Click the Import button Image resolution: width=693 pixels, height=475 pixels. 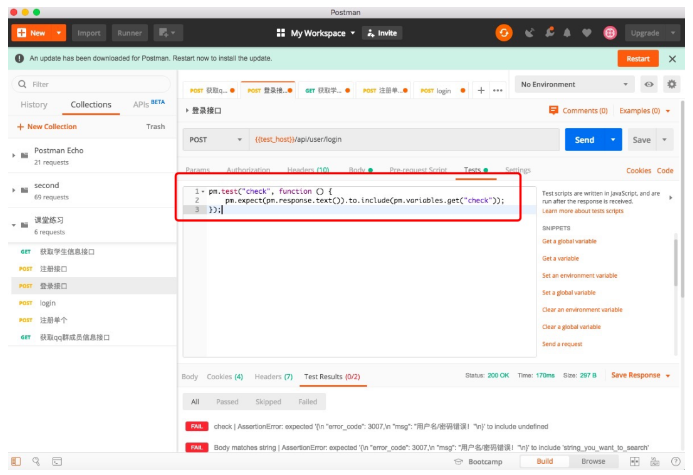(89, 33)
